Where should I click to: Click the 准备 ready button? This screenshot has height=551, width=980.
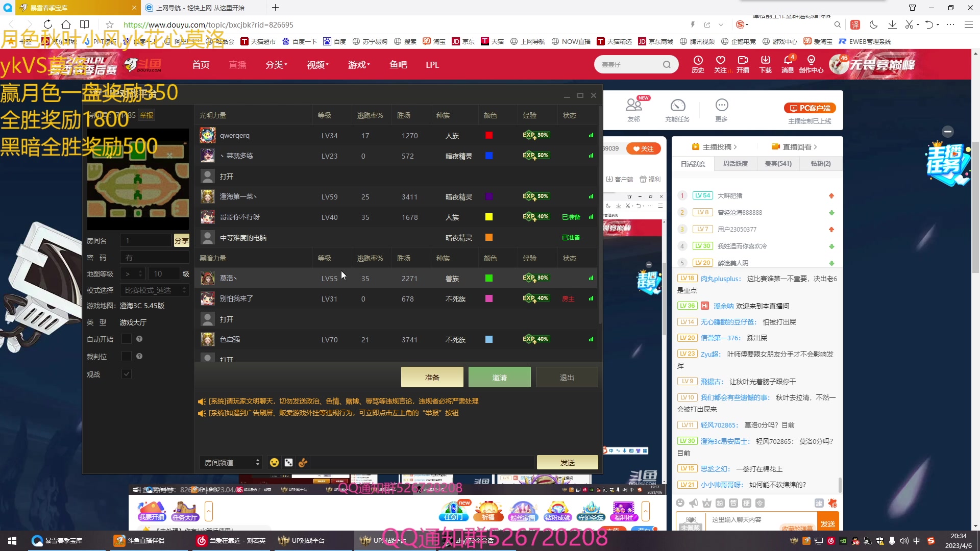coord(432,377)
